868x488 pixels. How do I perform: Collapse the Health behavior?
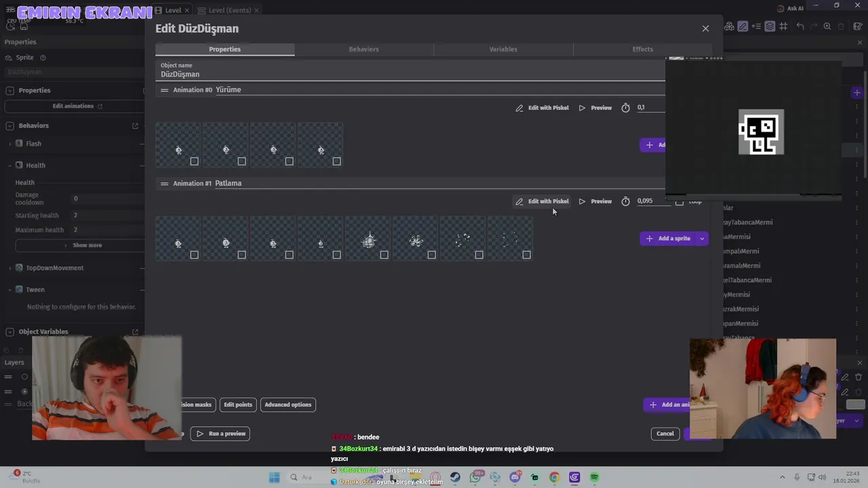[10, 165]
